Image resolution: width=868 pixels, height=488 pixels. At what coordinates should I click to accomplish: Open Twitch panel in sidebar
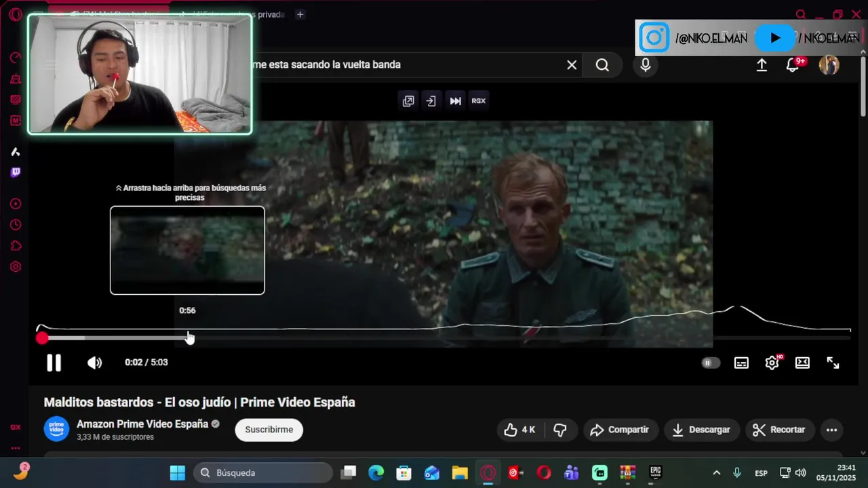coord(15,172)
